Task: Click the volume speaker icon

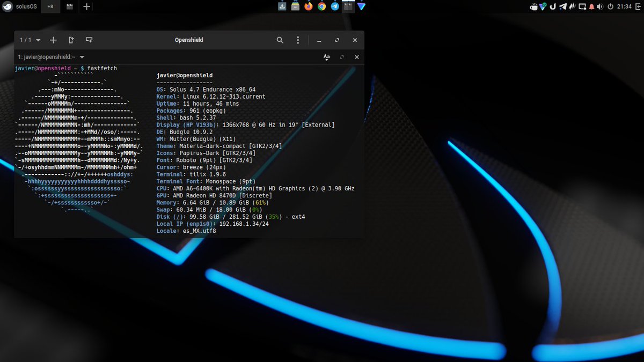Action: pyautogui.click(x=600, y=7)
